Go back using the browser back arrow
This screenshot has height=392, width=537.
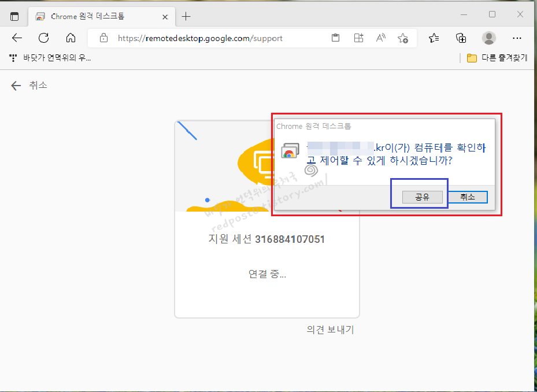17,38
